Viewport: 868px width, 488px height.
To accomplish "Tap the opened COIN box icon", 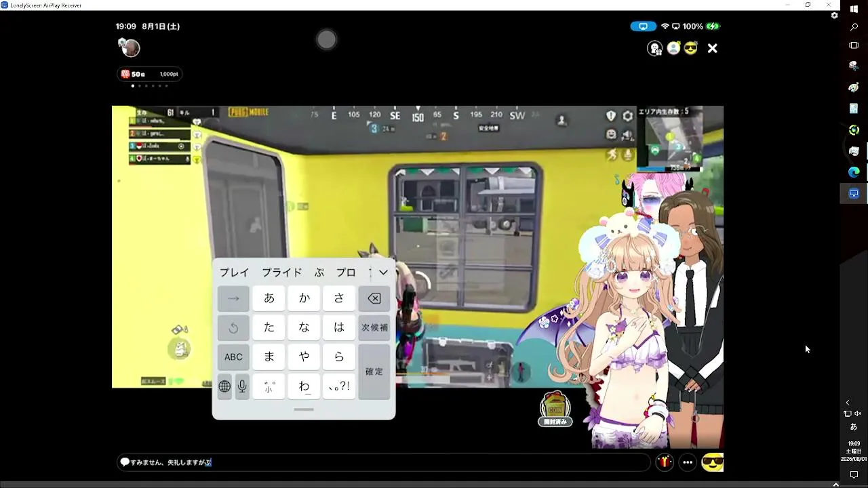I will click(x=555, y=409).
